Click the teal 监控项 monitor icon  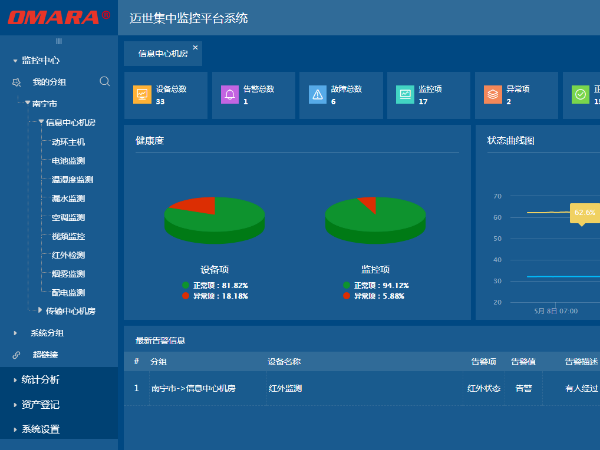(x=404, y=95)
